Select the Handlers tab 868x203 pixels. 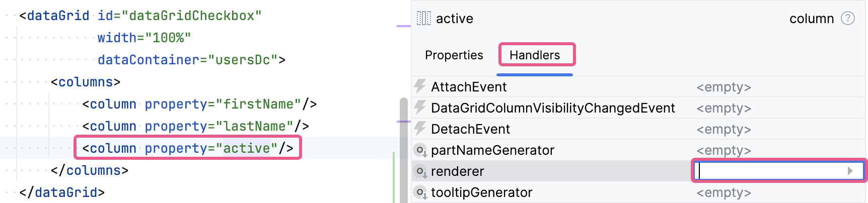click(x=535, y=55)
